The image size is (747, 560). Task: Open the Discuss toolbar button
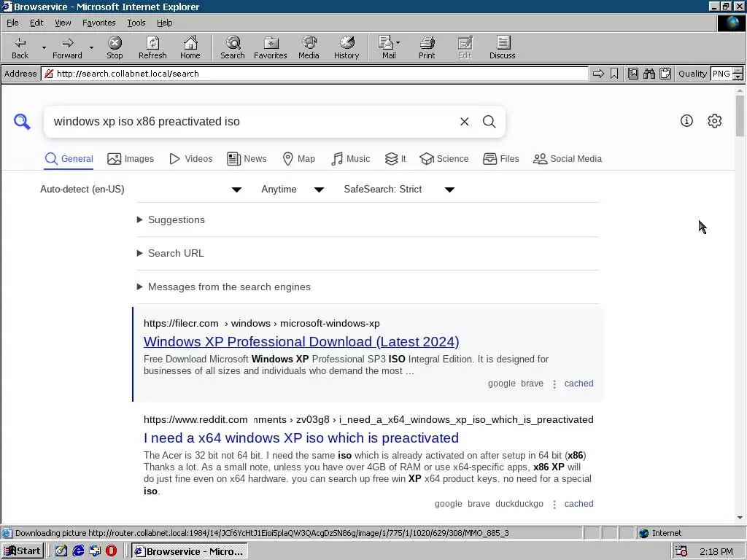coord(502,47)
